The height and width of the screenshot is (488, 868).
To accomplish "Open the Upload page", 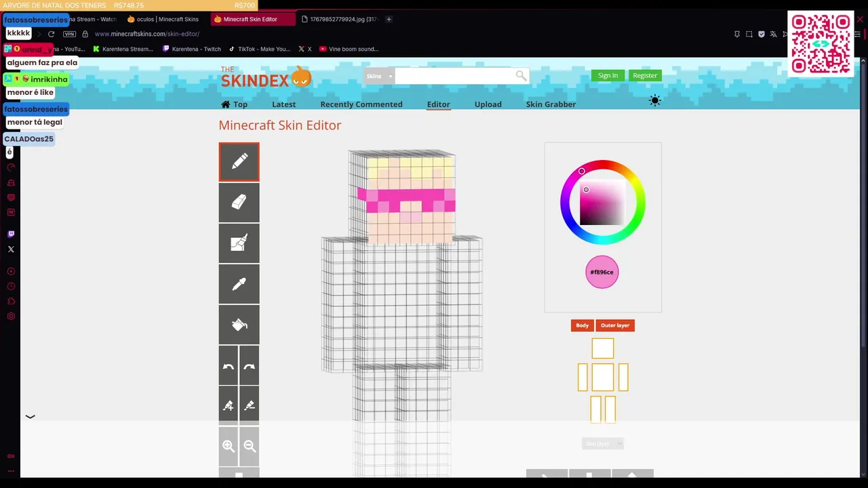I will (488, 104).
